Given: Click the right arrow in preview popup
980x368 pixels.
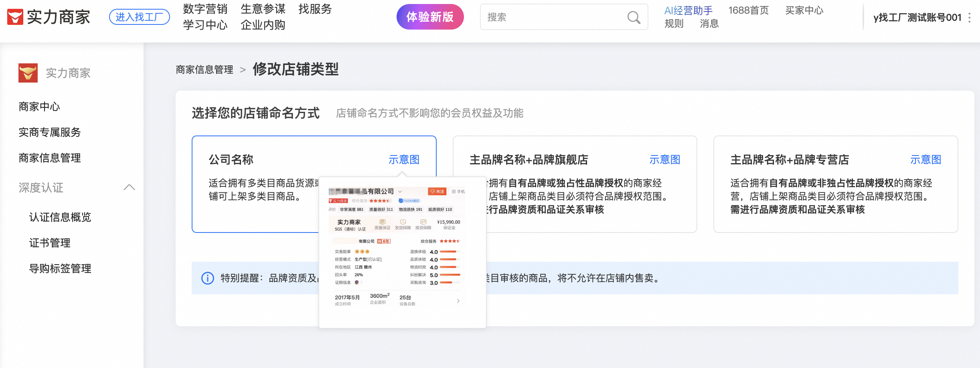Looking at the screenshot, I should 458,301.
